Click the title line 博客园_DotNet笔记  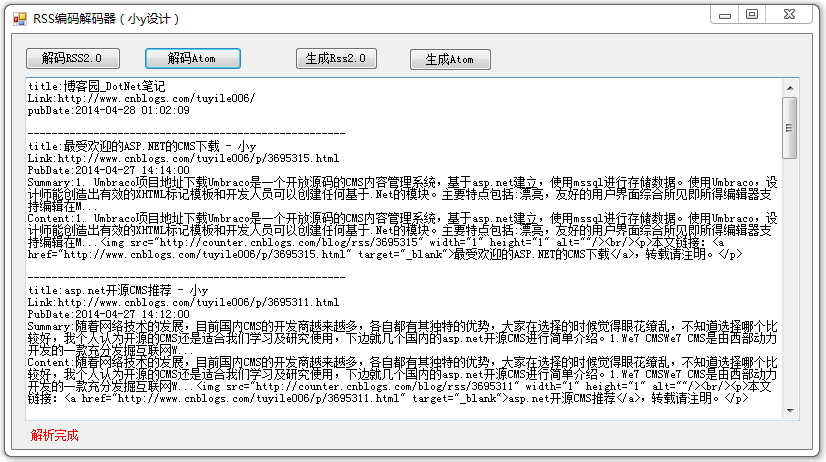96,86
